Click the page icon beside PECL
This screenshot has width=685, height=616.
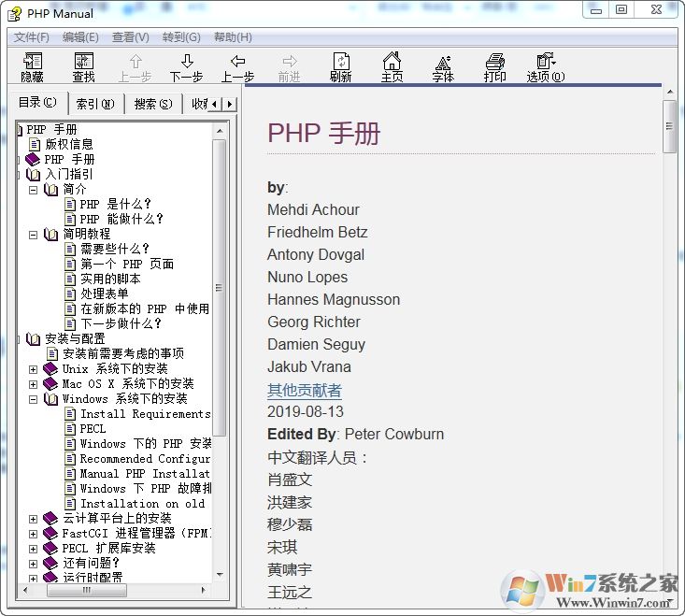tap(70, 428)
